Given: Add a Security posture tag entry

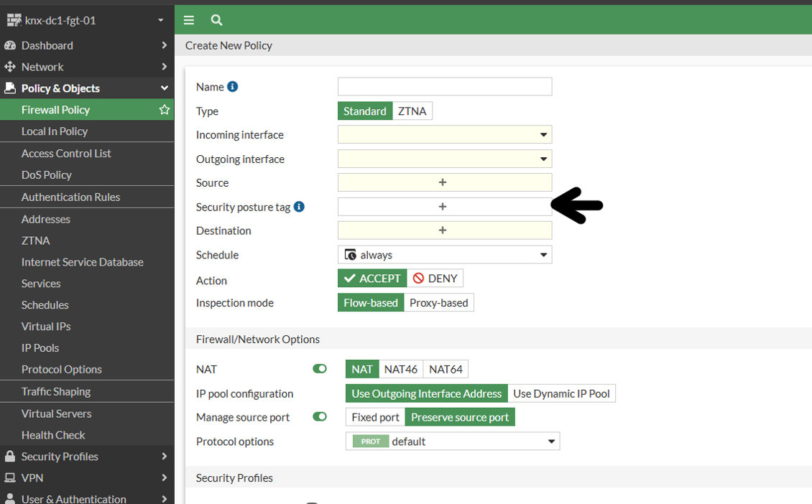Looking at the screenshot, I should 443,207.
